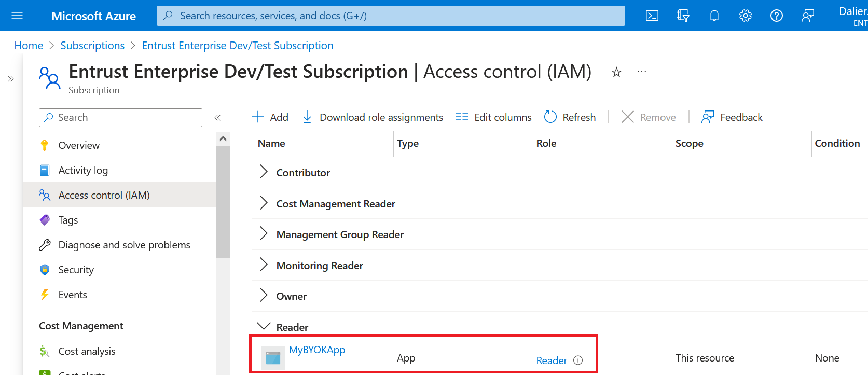Click Feedback in the toolbar
The height and width of the screenshot is (375, 868).
point(732,117)
